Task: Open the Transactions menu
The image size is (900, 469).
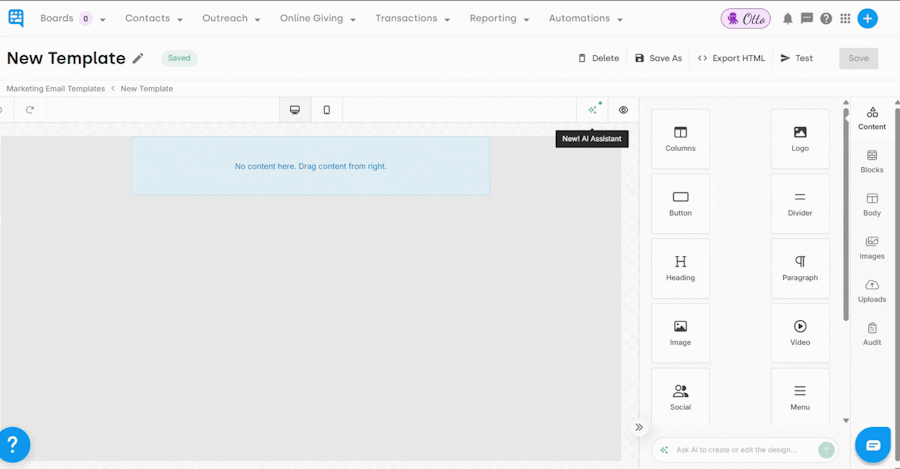Action: 406,18
